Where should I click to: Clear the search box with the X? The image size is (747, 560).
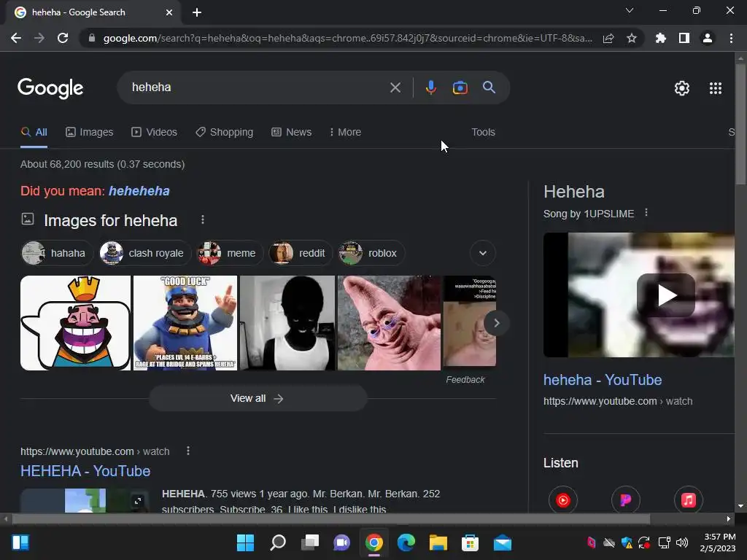pos(395,87)
